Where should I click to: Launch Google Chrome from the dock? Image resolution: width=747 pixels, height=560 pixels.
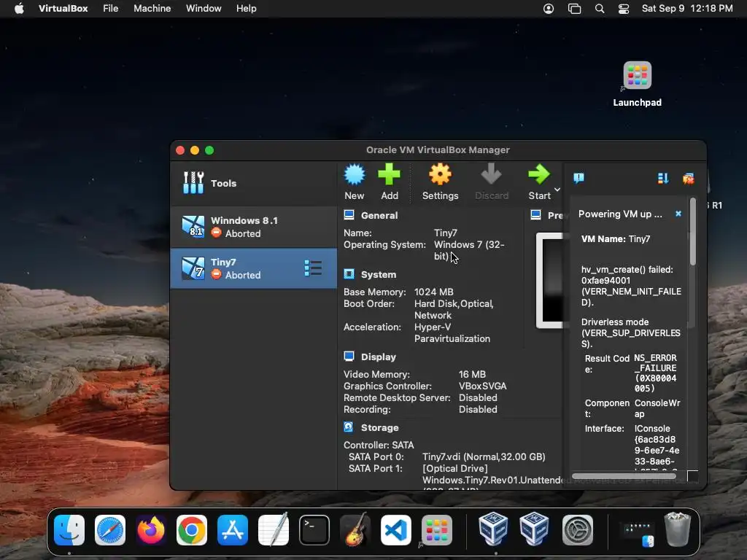point(192,530)
